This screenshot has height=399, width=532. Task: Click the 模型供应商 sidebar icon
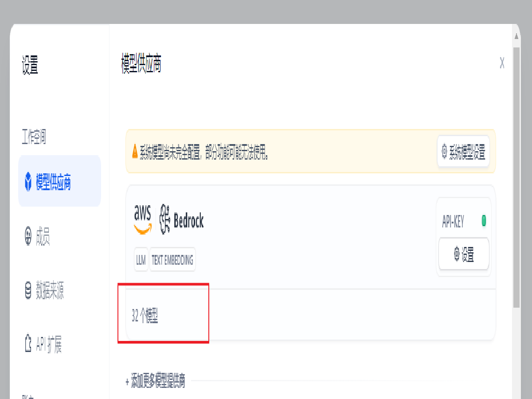coord(28,181)
